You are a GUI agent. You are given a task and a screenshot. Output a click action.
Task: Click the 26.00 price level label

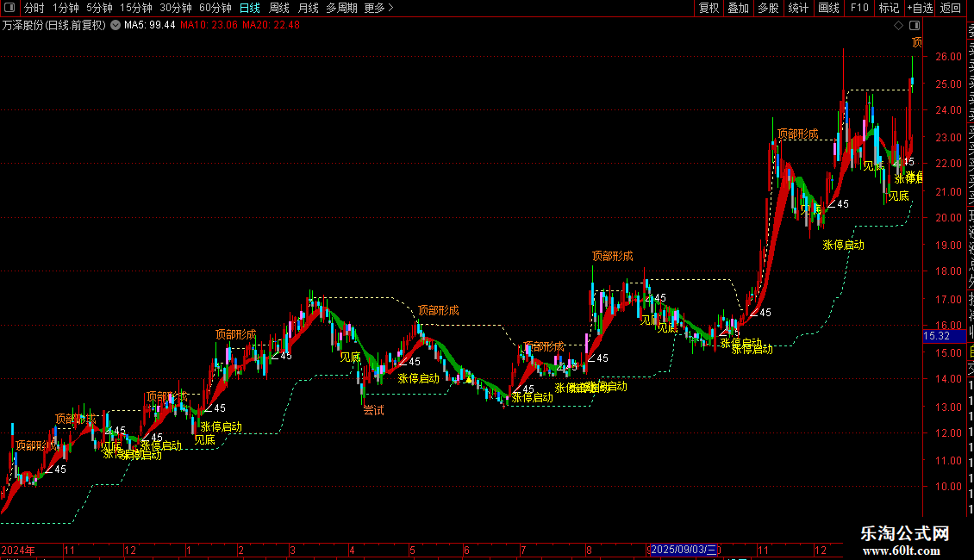[x=948, y=57]
